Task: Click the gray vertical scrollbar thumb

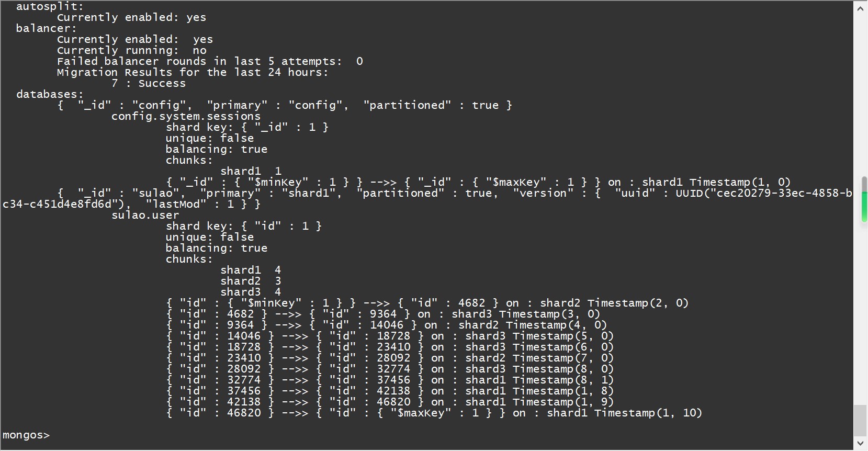Action: click(860, 420)
